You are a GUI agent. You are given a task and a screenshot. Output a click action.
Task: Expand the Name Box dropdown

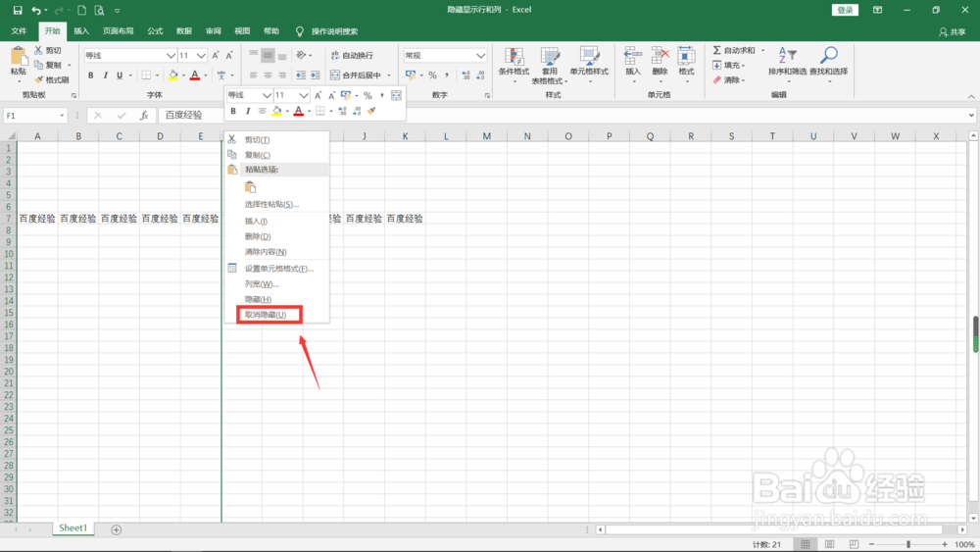[x=62, y=116]
